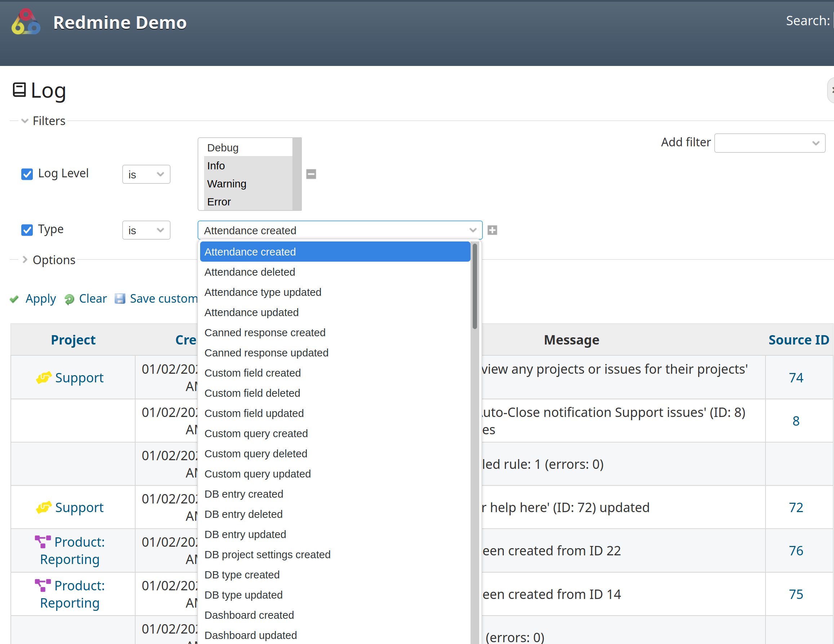Image resolution: width=834 pixels, height=644 pixels.
Task: Choose Attendance deleted option
Action: 335,272
